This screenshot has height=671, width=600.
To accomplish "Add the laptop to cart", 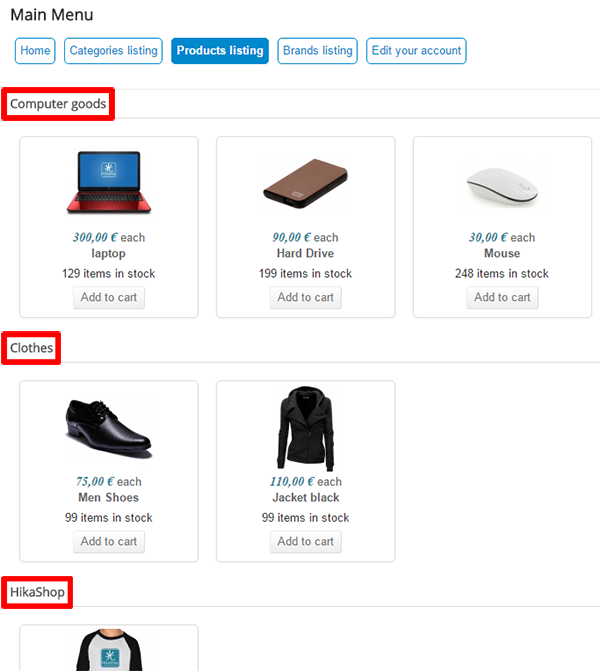I will [109, 297].
